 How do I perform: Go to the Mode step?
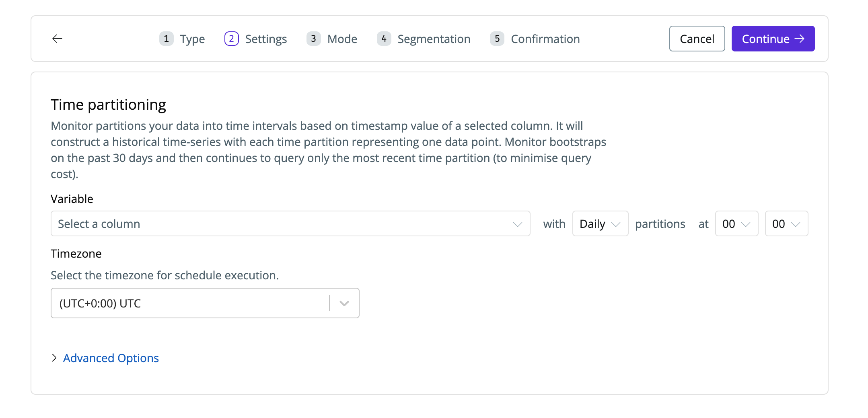click(342, 39)
